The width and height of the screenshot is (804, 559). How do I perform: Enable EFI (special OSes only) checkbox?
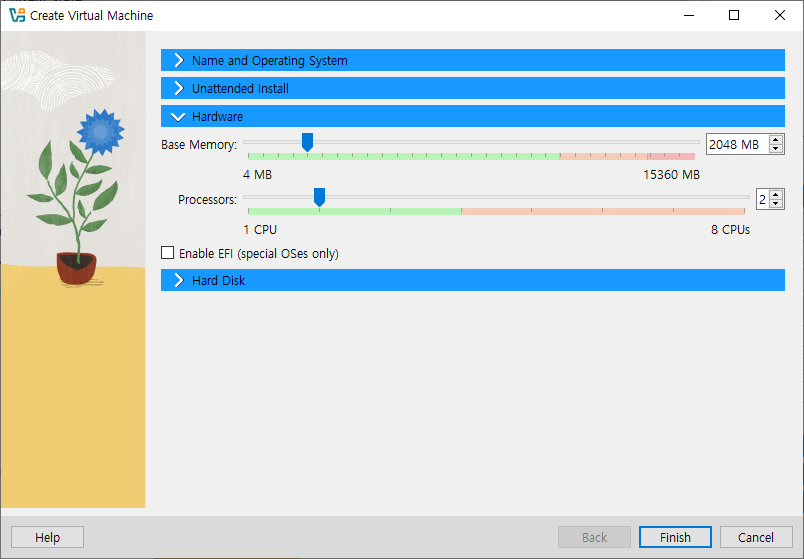(x=168, y=253)
